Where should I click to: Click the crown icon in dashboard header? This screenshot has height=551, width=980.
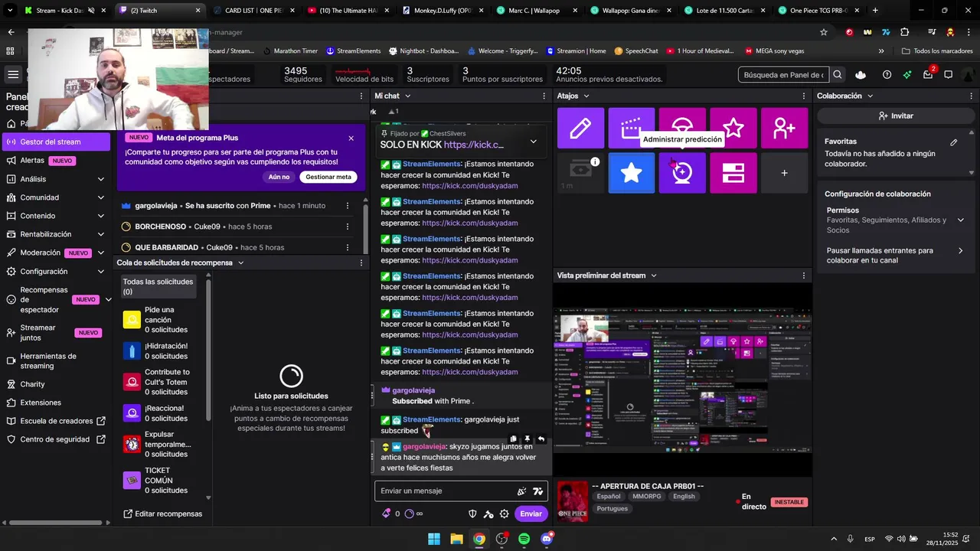861,75
